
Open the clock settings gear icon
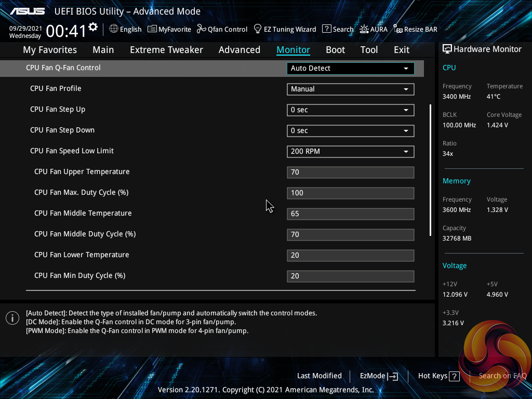pos(93,27)
